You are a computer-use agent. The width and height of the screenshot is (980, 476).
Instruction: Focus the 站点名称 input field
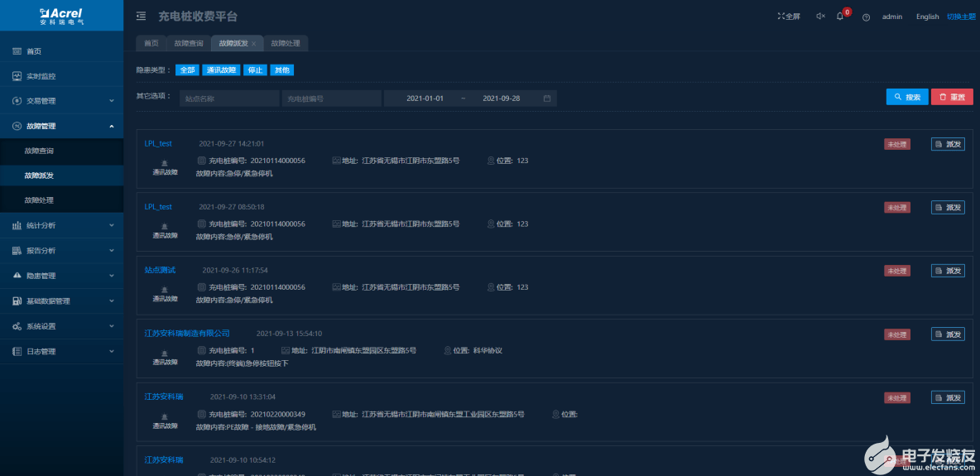[229, 99]
